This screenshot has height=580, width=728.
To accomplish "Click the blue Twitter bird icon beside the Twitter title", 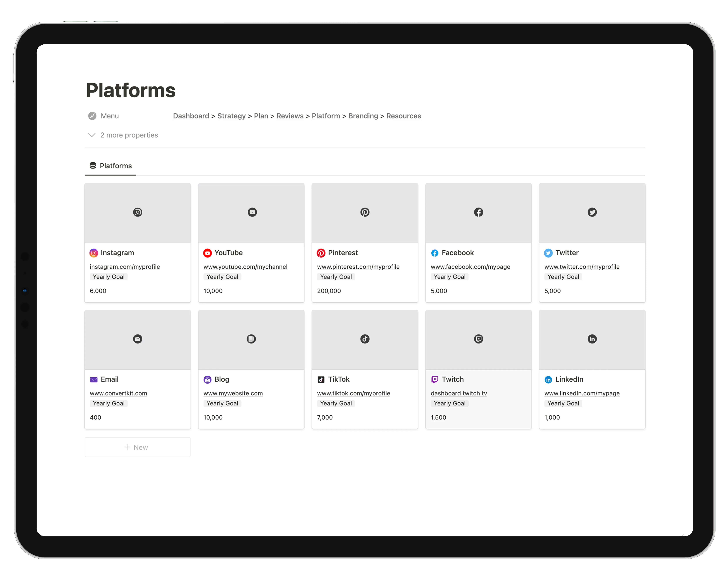I will pos(548,253).
